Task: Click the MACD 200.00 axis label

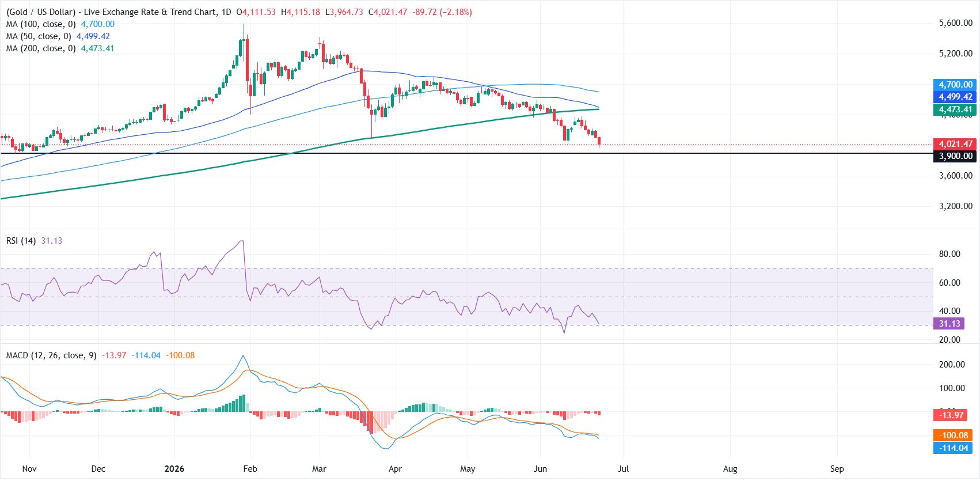Action: pyautogui.click(x=952, y=365)
